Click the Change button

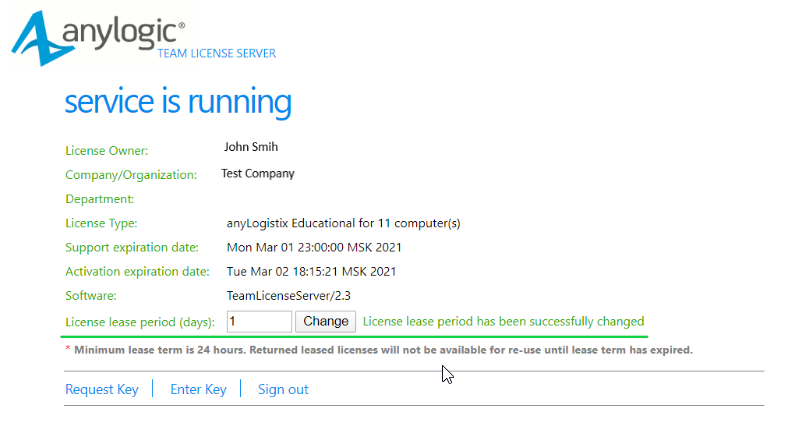click(325, 322)
